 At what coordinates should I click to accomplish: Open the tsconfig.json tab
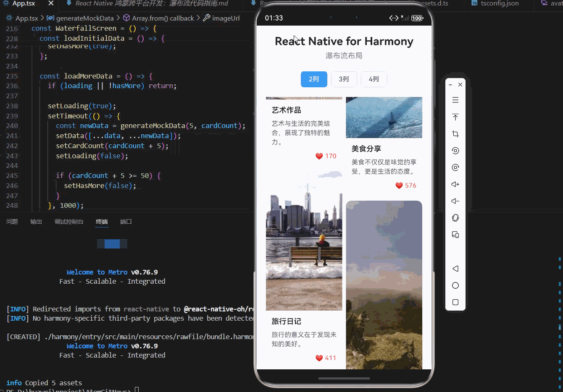pos(500,3)
